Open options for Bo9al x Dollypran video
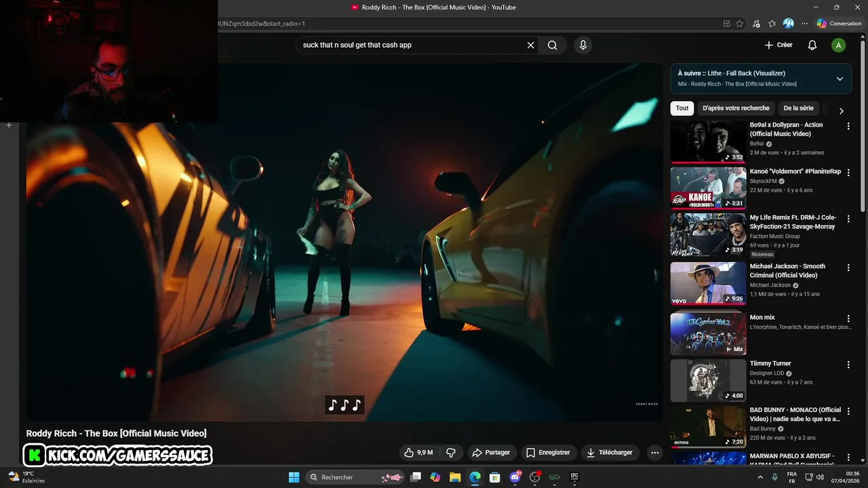 tap(848, 126)
